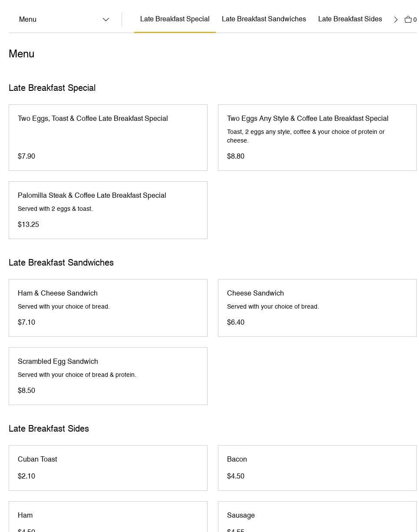This screenshot has width=419, height=532.
Task: Select the Bacon side item
Action: [x=317, y=468]
